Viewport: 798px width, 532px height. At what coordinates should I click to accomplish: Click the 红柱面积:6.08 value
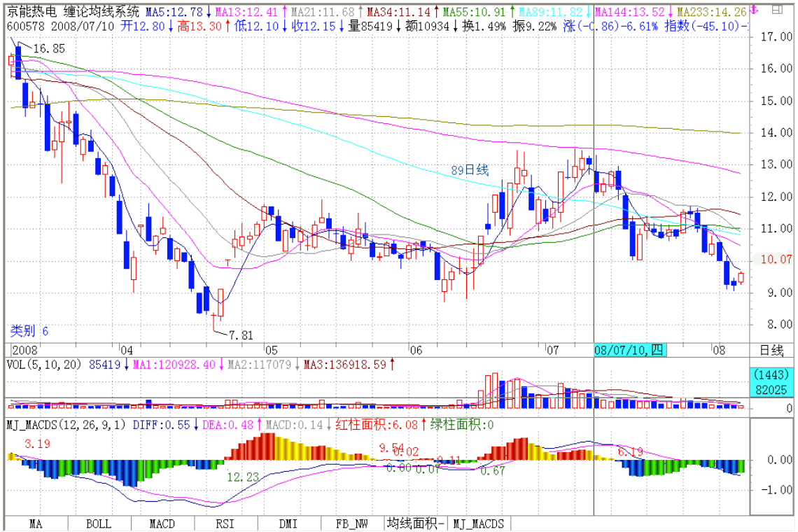coord(376,425)
